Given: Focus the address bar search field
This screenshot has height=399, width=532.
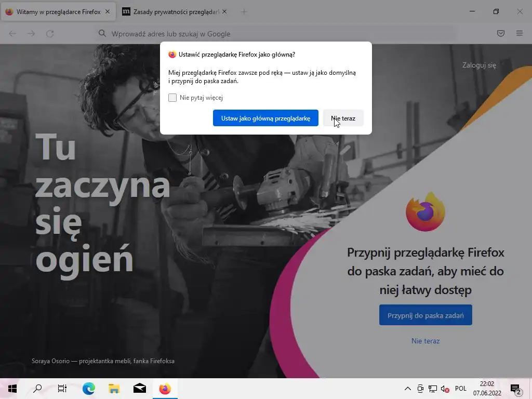Looking at the screenshot, I should [275, 34].
